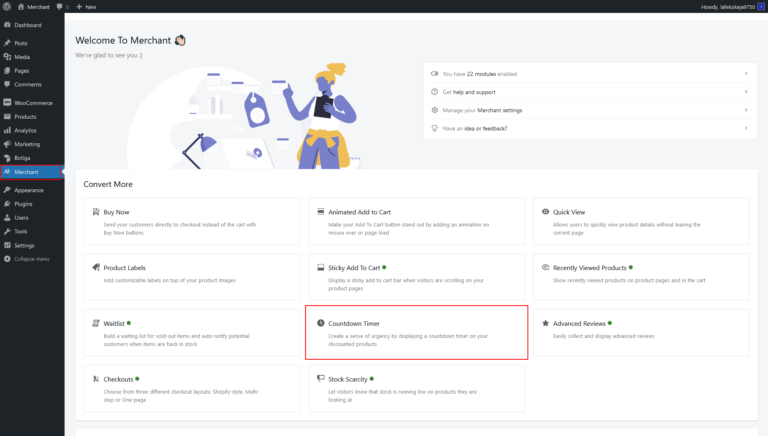Open Plugins sidebar menu
The image size is (768, 436).
click(32, 204)
